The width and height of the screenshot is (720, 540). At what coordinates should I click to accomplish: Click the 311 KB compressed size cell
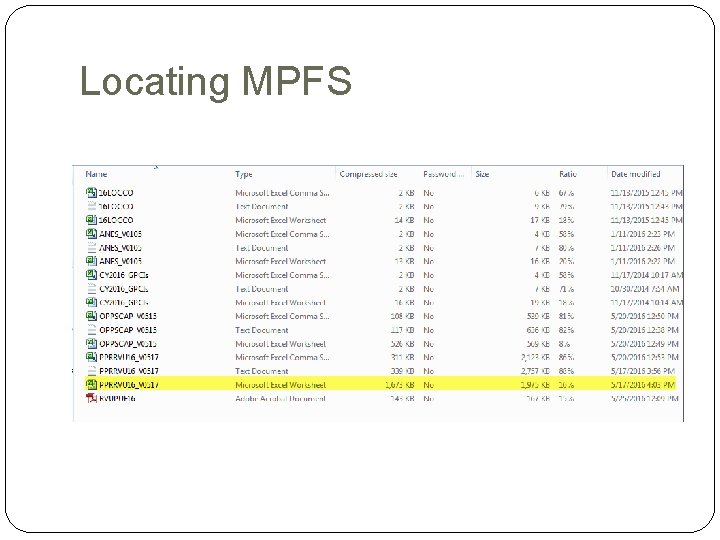coord(402,357)
